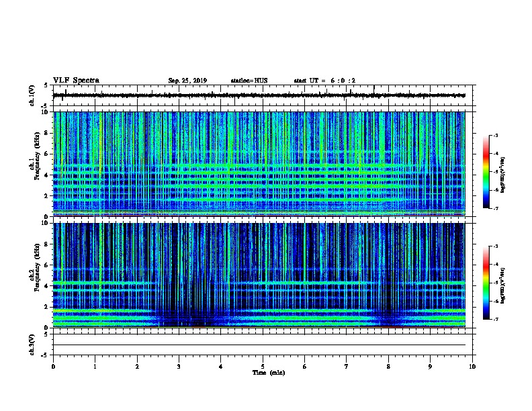Click the date "Sep. 25, 2019"
The image size is (532, 411).
coord(187,81)
